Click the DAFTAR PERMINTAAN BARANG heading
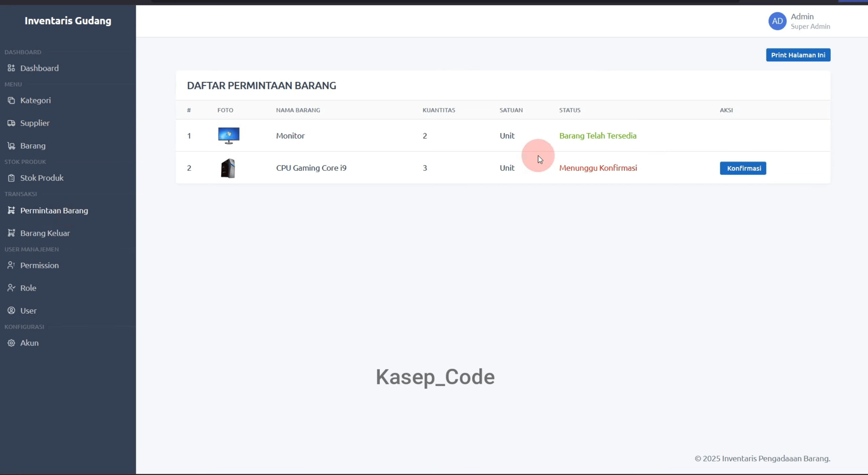 261,86
